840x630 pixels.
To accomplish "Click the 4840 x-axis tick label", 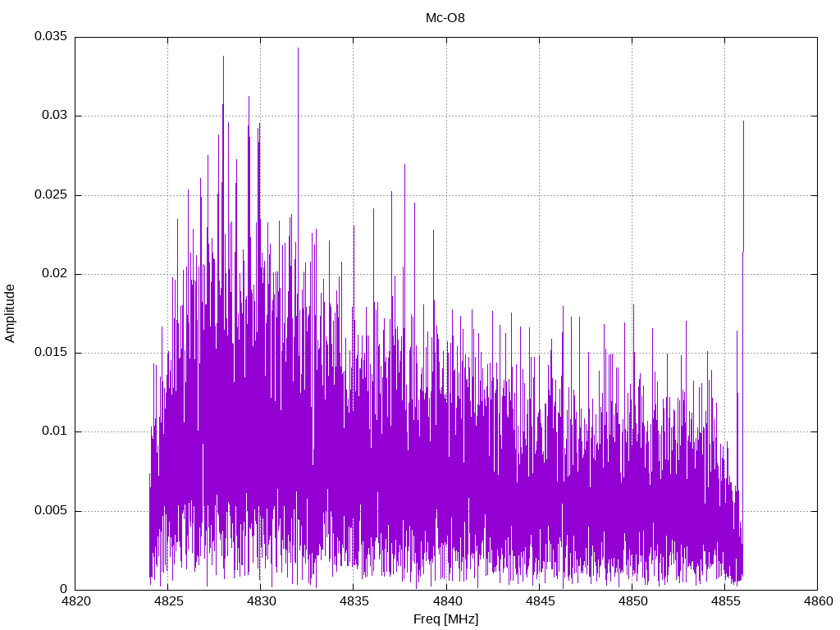I will click(446, 601).
